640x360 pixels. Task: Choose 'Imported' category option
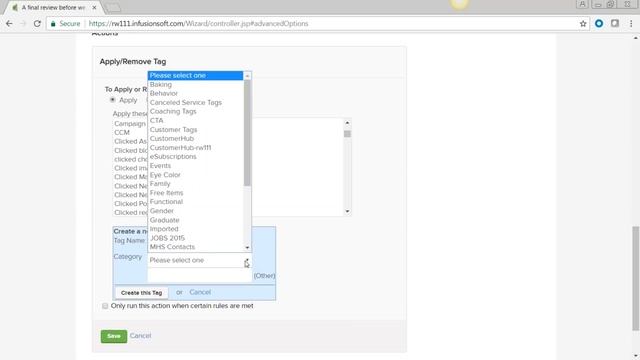pos(196,229)
